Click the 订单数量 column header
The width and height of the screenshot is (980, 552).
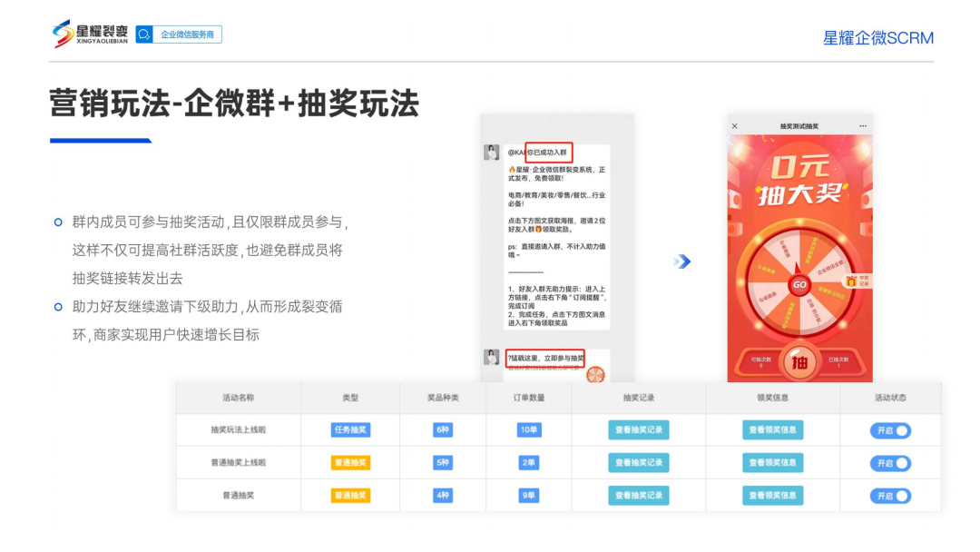coord(529,398)
